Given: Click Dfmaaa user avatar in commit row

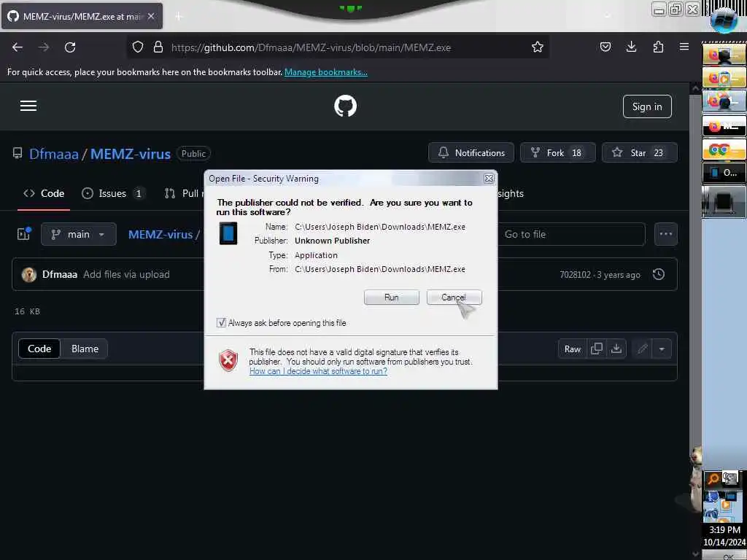Looking at the screenshot, I should coord(29,274).
